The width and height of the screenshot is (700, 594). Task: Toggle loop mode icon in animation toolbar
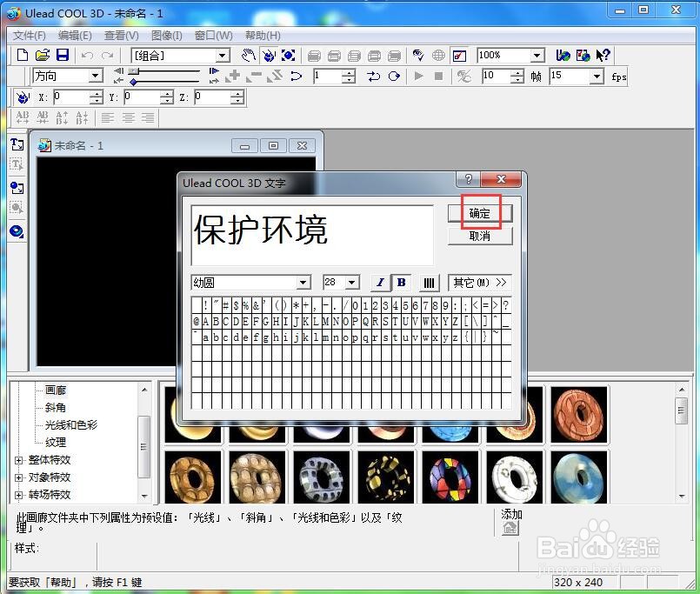pyautogui.click(x=373, y=76)
